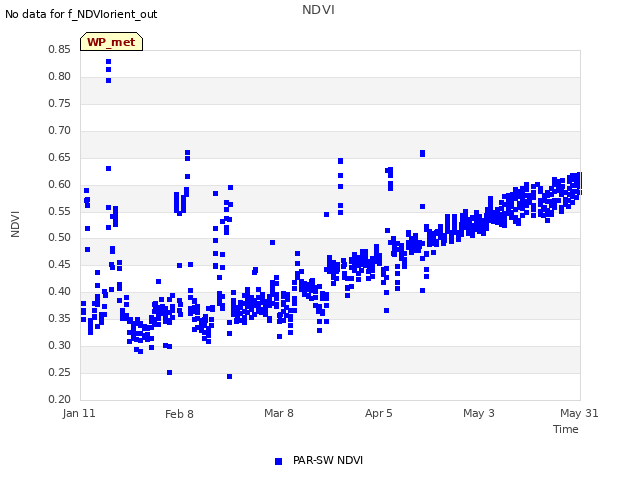Click the vertical NDVI axis label
The height and width of the screenshot is (480, 640).
15,224
